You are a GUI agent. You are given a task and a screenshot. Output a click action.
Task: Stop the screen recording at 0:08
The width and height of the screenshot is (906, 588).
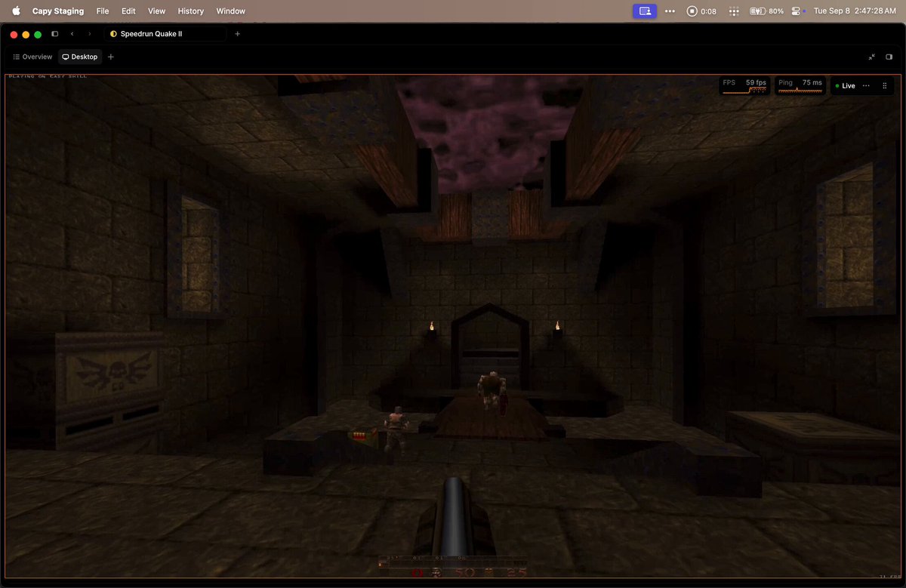pyautogui.click(x=701, y=11)
